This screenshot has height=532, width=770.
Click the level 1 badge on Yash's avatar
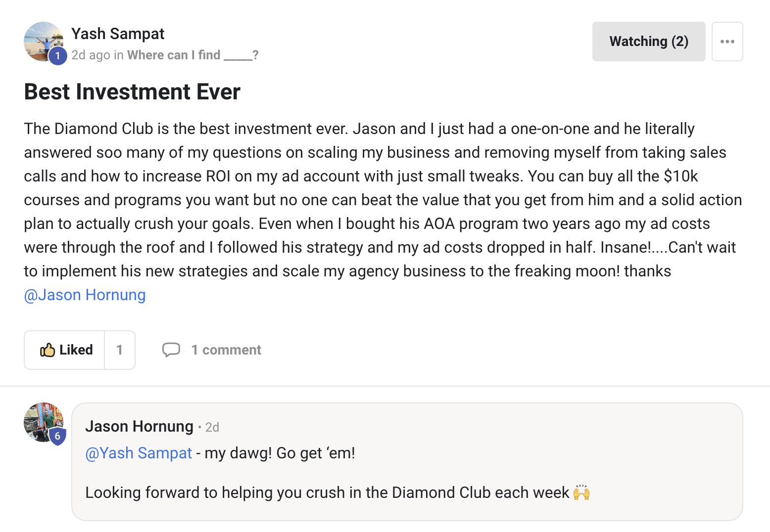click(58, 56)
